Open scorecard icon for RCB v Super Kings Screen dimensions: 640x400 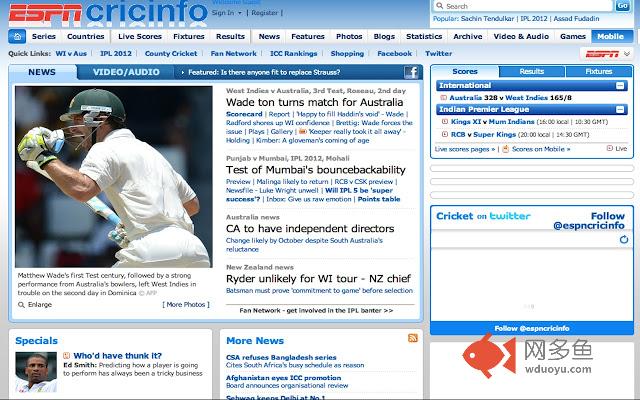pos(445,134)
